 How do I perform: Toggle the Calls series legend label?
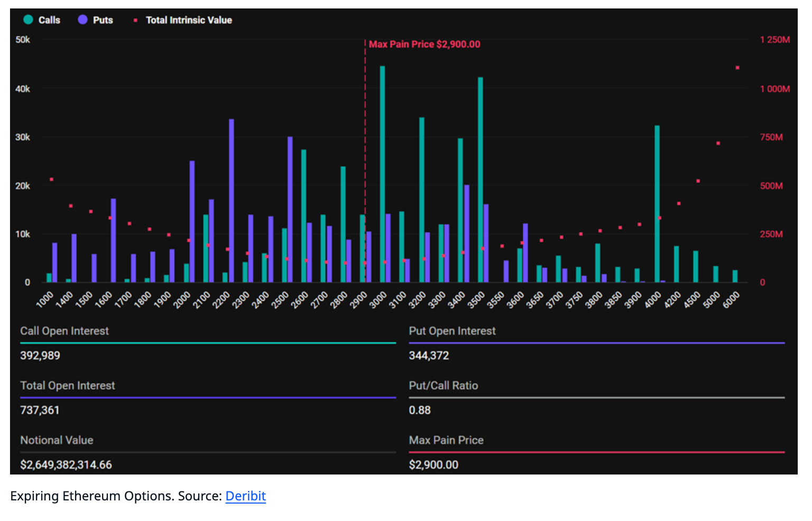(x=49, y=20)
